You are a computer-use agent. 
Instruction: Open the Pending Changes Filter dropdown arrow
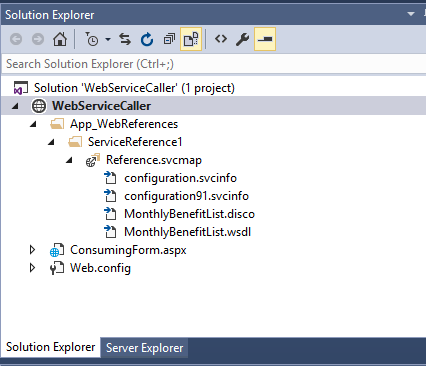pyautogui.click(x=108, y=39)
